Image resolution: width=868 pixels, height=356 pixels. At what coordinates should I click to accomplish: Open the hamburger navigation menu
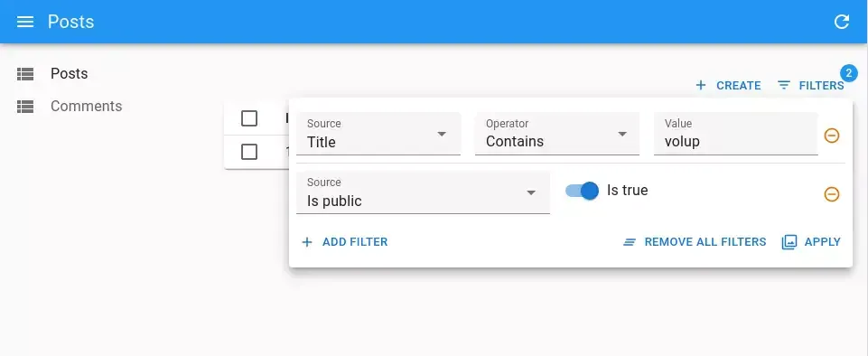(x=25, y=22)
